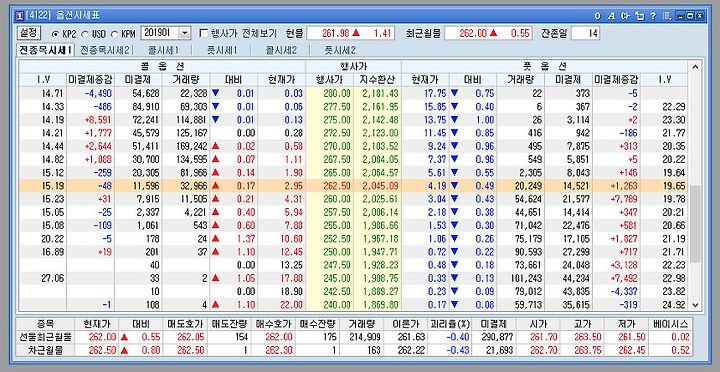Click the 잔존일 field showing 14
This screenshot has width=720, height=372.
coord(585,34)
